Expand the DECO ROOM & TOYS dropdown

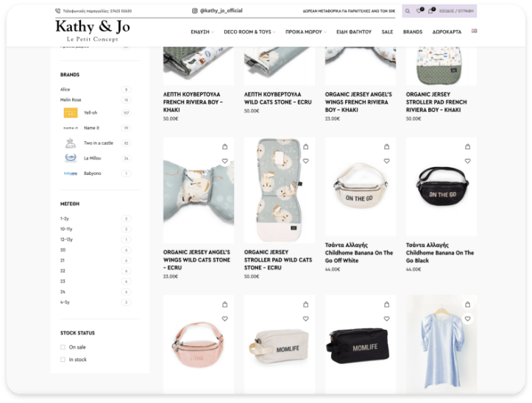[249, 32]
